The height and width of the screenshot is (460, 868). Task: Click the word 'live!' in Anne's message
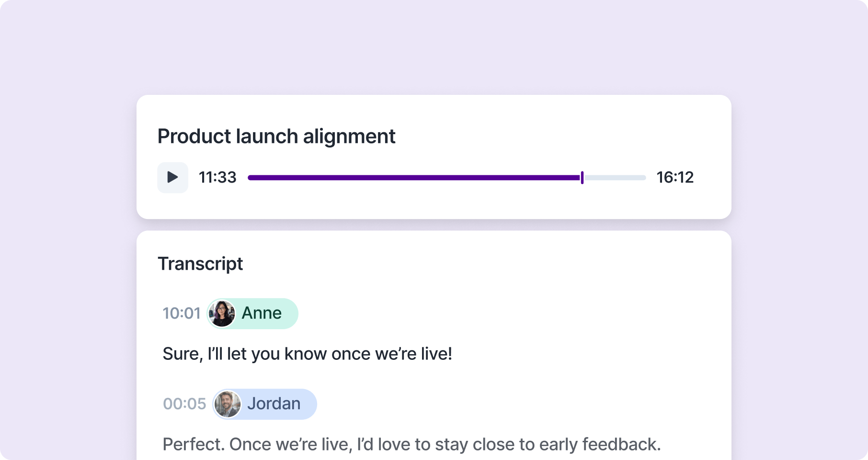(436, 354)
